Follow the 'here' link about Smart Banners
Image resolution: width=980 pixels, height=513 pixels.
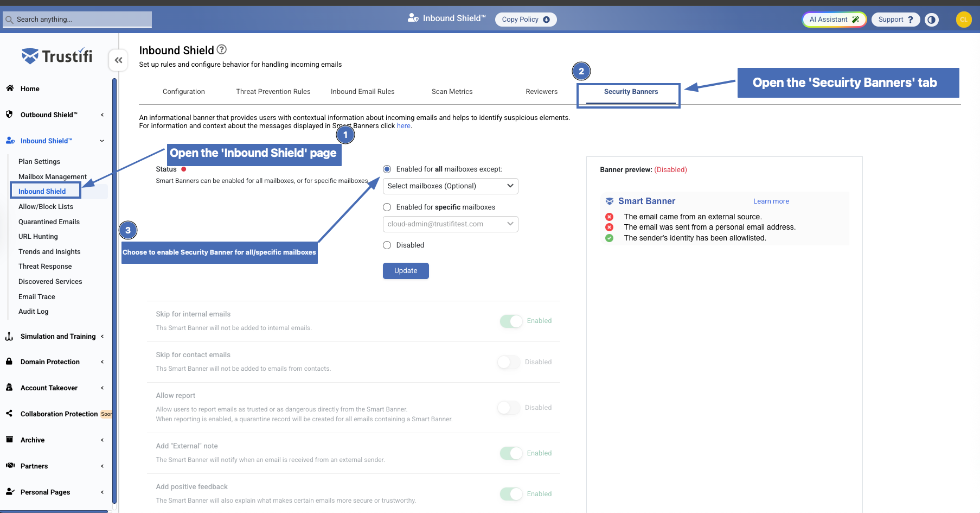[x=403, y=126]
